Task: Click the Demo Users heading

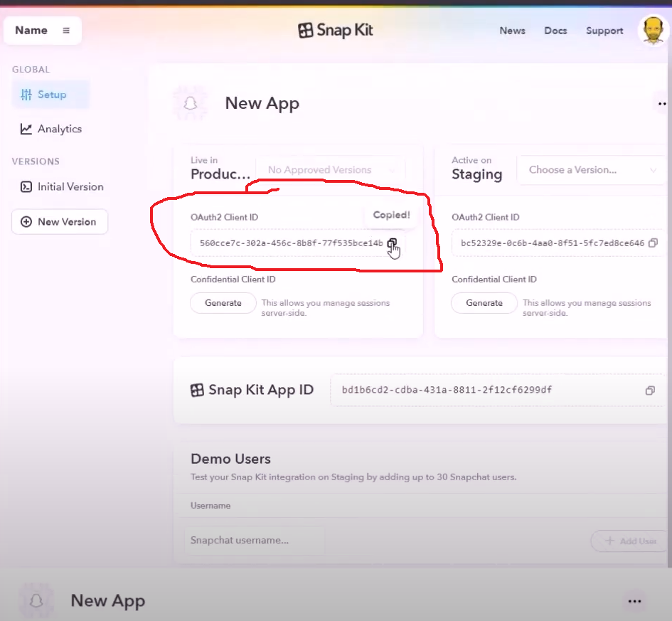Action: pyautogui.click(x=230, y=459)
